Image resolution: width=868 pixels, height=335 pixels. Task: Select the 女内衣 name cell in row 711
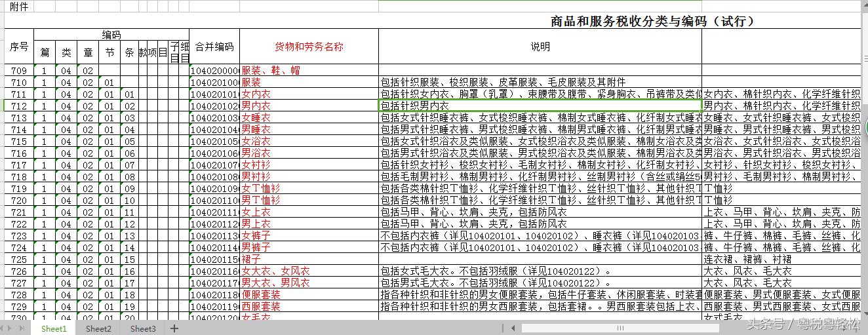[x=309, y=94]
